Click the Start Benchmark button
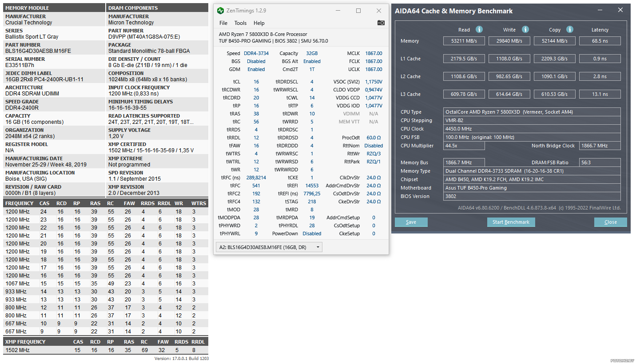Screen dimensions: 636x364 point(511,222)
